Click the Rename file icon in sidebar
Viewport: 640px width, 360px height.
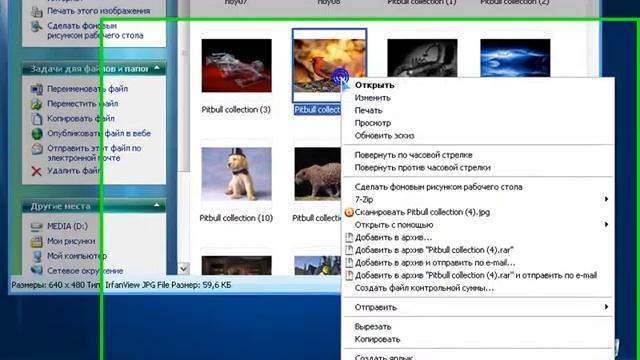click(x=37, y=89)
